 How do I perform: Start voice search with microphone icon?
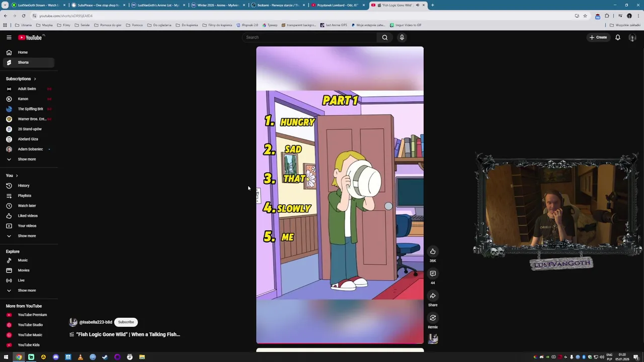[x=401, y=37]
